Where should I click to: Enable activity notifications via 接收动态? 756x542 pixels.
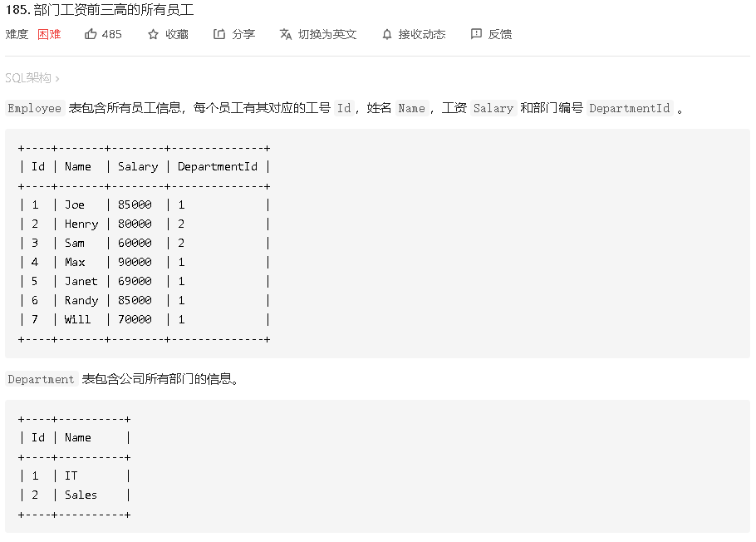point(415,35)
